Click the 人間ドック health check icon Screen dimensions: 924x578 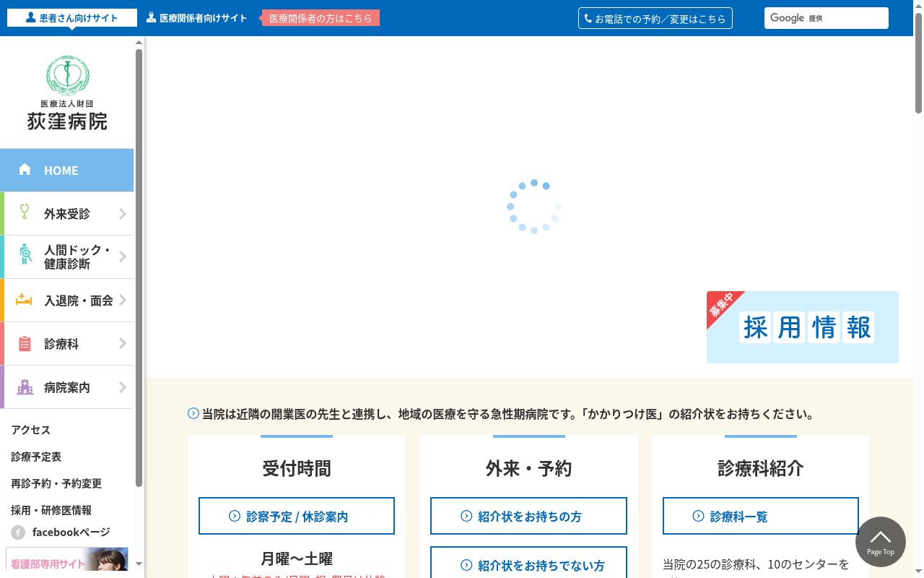(x=26, y=254)
